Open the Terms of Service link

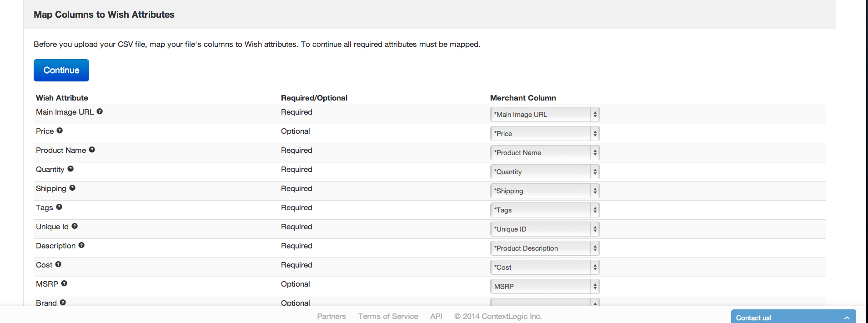pos(388,316)
